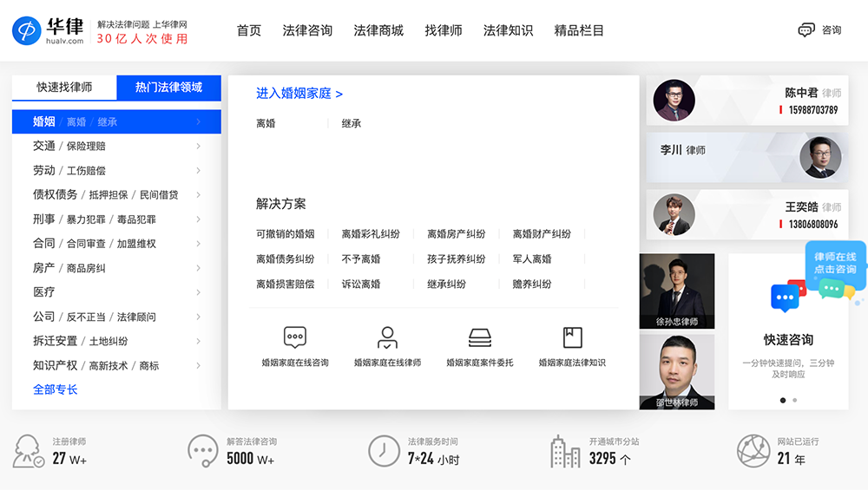Expand the 知识产权 / 高新技术 row arrow
The height and width of the screenshot is (497, 868).
click(198, 365)
